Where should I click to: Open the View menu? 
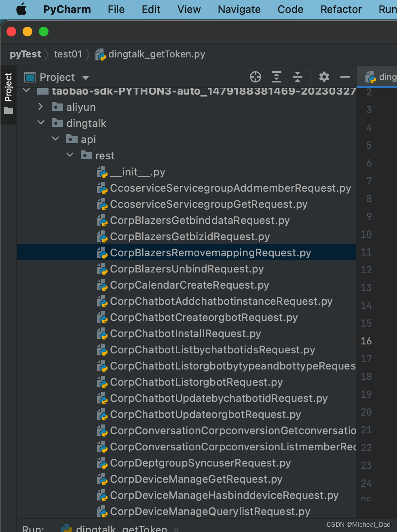pyautogui.click(x=189, y=9)
